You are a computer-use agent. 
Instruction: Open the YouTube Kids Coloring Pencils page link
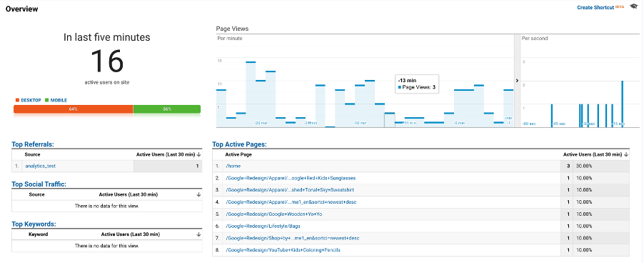283,249
